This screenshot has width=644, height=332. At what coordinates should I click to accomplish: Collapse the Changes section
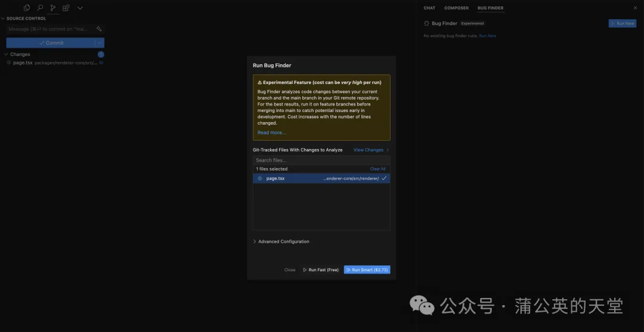pyautogui.click(x=6, y=54)
